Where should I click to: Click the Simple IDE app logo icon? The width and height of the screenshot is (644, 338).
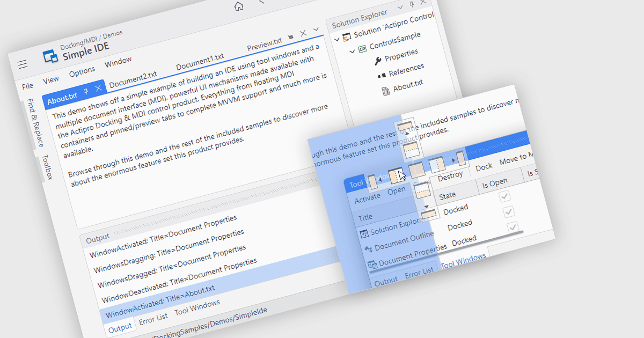[51, 56]
